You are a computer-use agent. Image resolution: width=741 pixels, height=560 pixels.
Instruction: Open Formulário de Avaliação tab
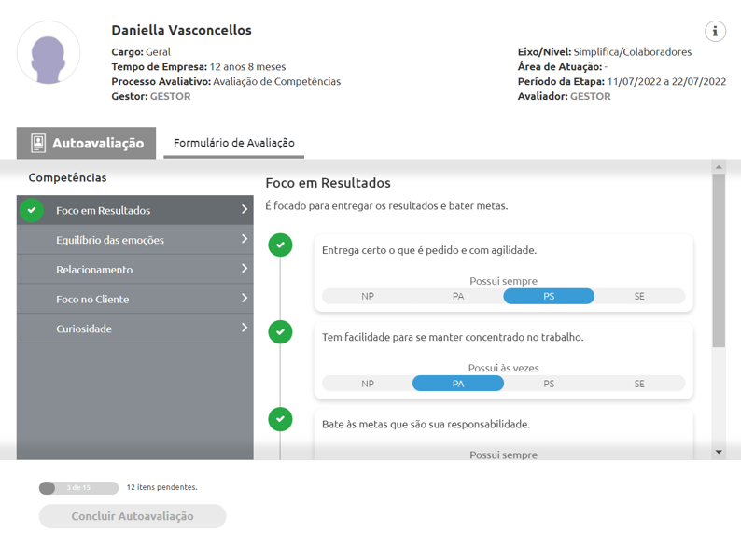pos(234,143)
